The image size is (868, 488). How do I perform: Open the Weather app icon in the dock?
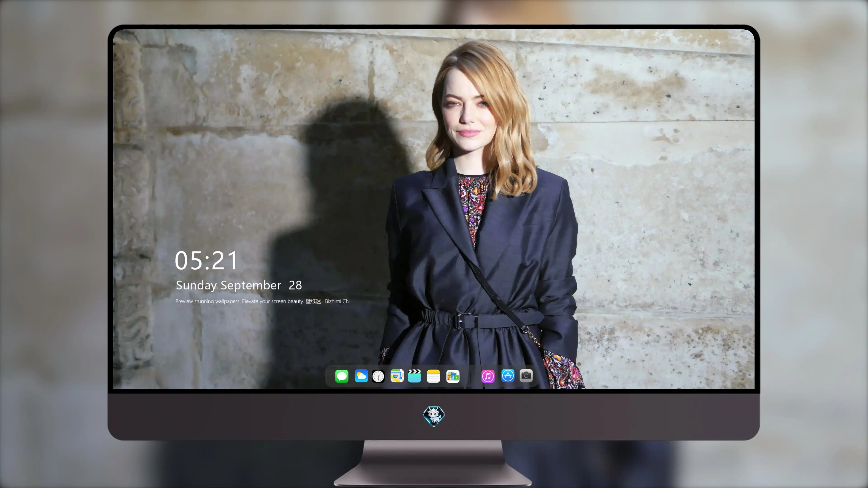361,376
